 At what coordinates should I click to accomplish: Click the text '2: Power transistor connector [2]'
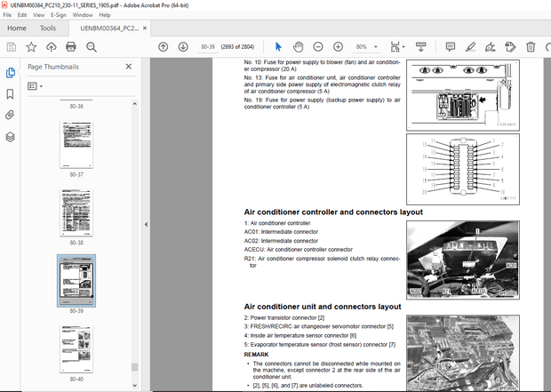(x=283, y=318)
